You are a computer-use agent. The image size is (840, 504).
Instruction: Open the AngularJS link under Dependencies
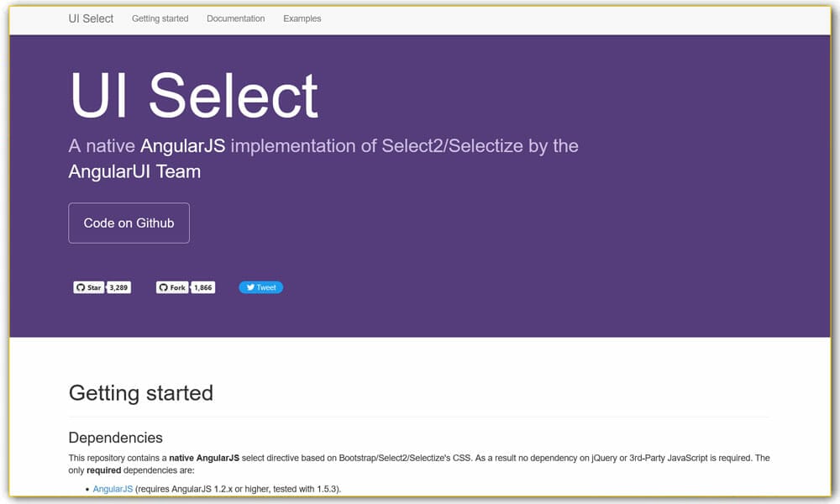click(112, 488)
